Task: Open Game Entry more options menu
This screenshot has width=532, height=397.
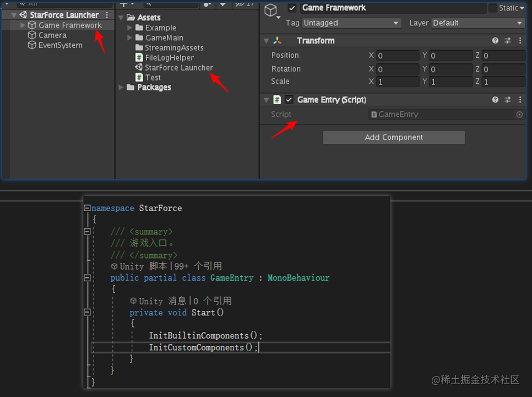Action: pos(520,99)
